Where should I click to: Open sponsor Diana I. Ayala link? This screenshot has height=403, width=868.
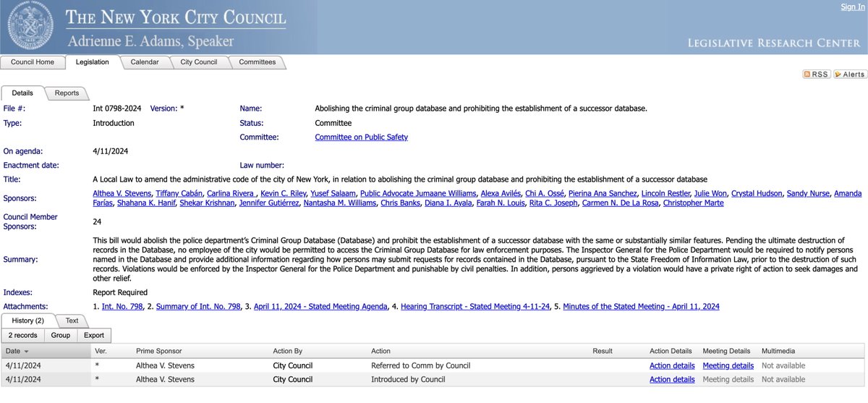click(448, 203)
